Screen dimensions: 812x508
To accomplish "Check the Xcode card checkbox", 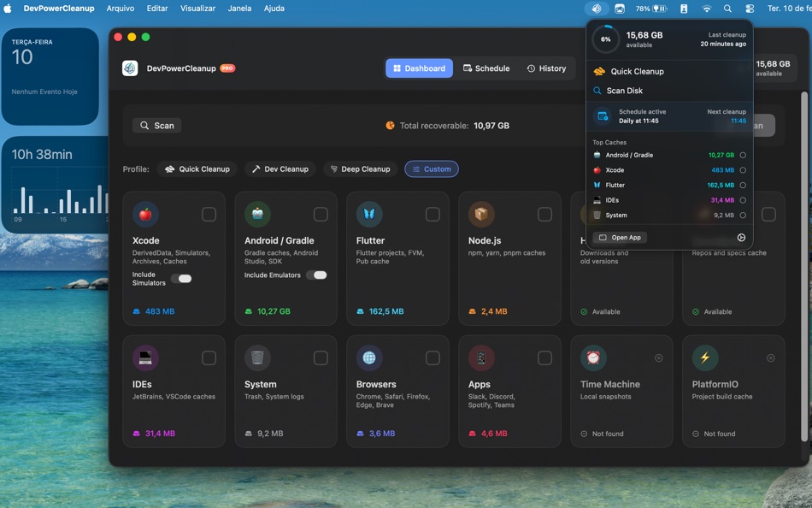I will pos(209,214).
